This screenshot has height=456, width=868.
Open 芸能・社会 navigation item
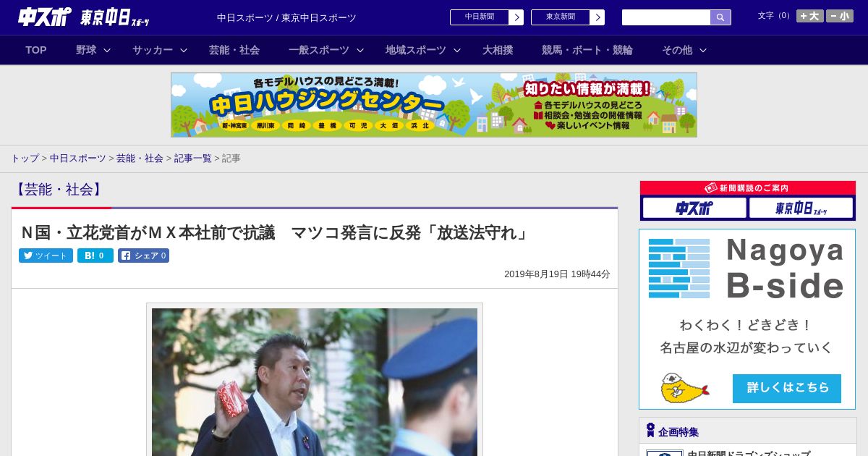point(234,50)
